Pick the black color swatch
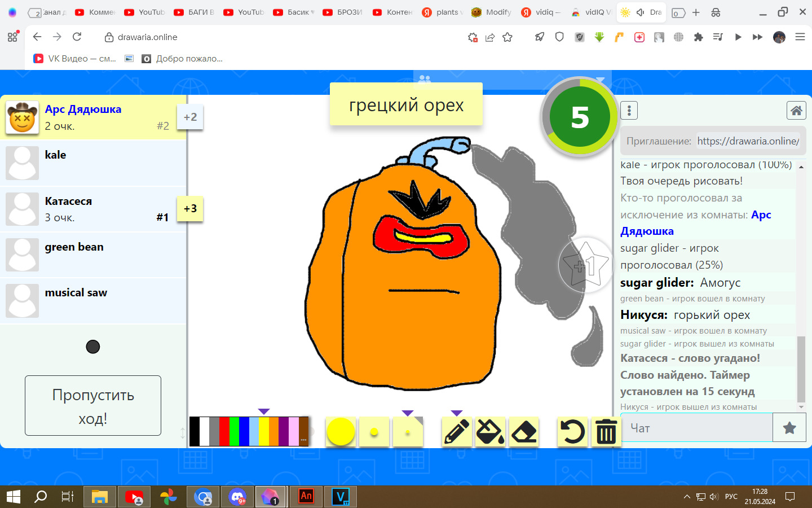 pyautogui.click(x=194, y=432)
